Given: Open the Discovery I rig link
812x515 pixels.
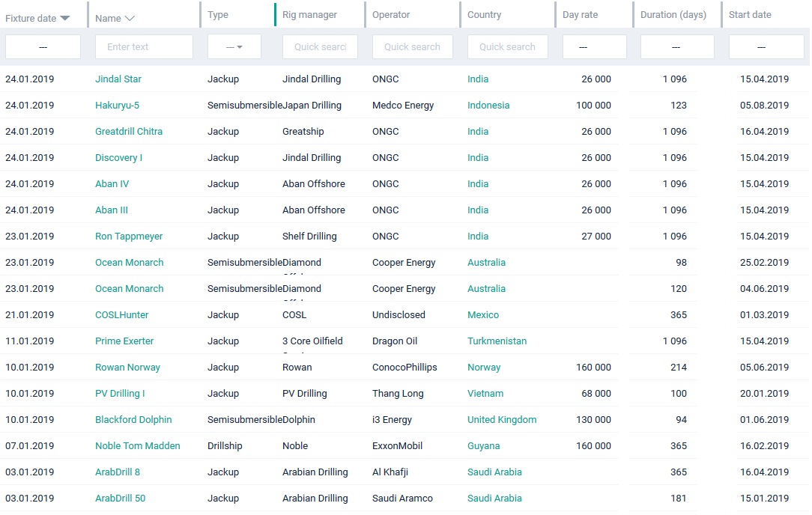Looking at the screenshot, I should tap(118, 158).
